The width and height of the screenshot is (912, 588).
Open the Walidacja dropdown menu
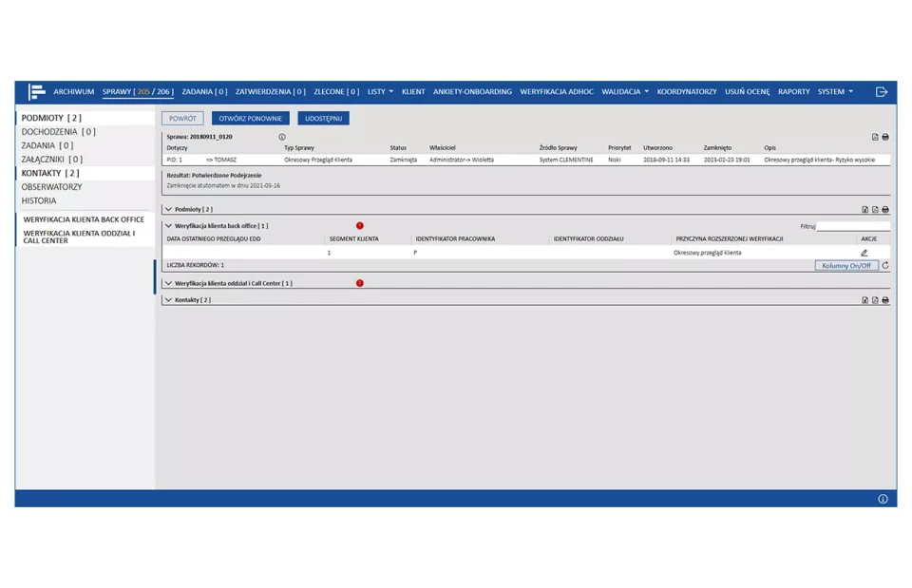(625, 92)
